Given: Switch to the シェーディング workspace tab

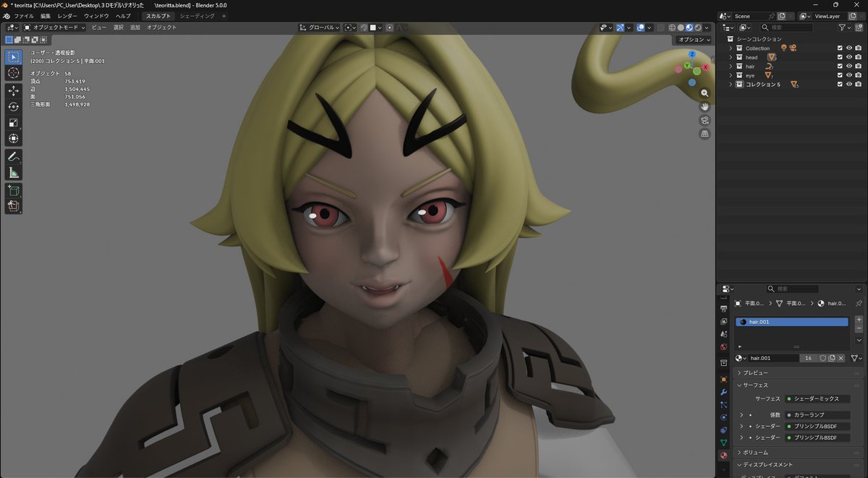Looking at the screenshot, I should coord(197,16).
